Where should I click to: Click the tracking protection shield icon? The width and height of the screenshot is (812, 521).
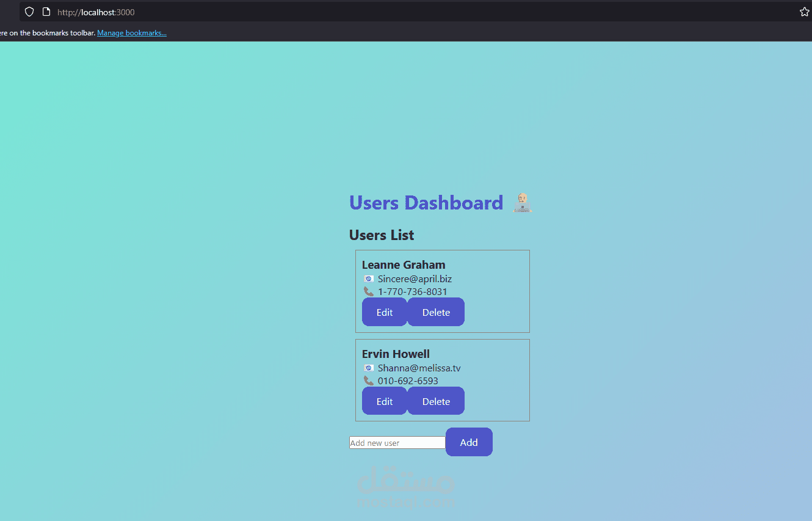tap(29, 11)
